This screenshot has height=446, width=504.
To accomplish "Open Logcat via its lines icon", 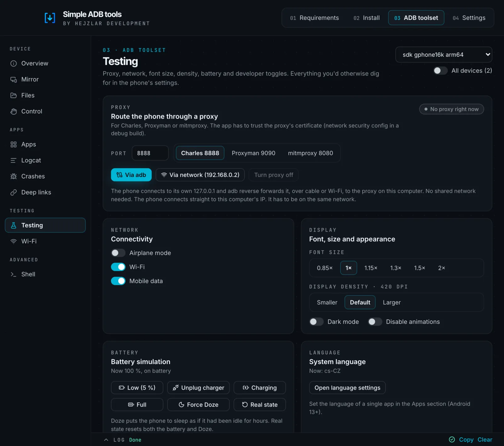I will click(14, 161).
